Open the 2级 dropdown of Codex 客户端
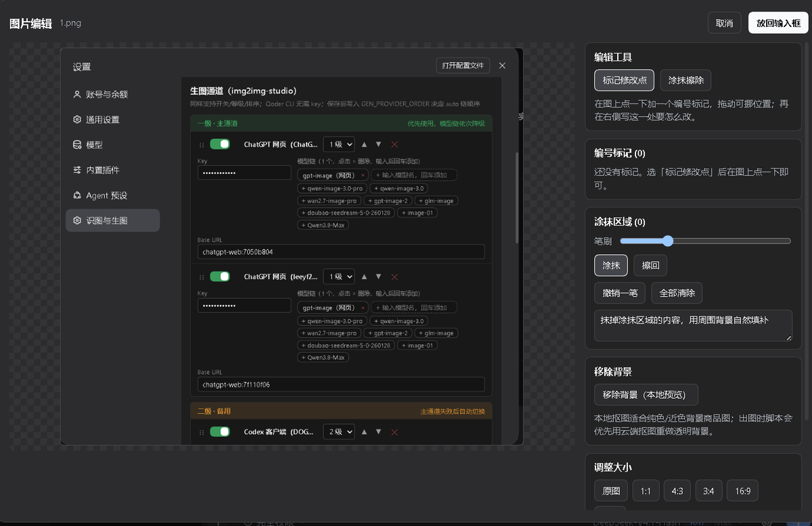Image resolution: width=812 pixels, height=526 pixels. [x=339, y=432]
